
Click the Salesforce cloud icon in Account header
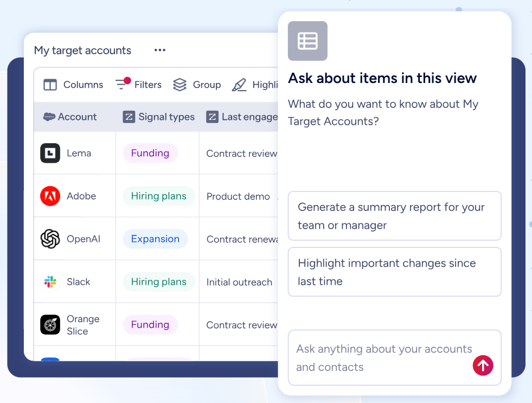49,117
